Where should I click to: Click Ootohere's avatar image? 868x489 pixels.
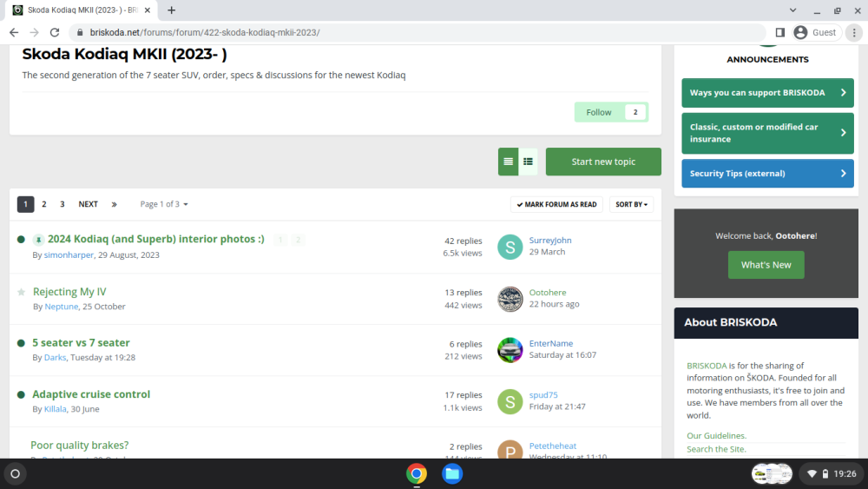(x=510, y=299)
